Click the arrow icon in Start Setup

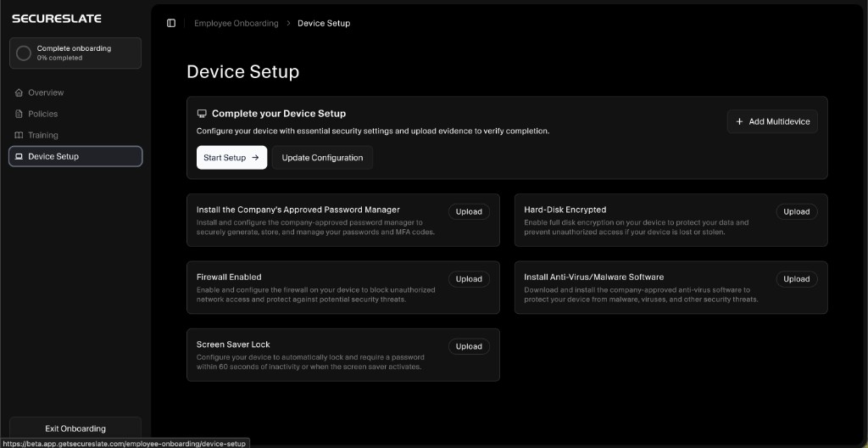point(255,158)
